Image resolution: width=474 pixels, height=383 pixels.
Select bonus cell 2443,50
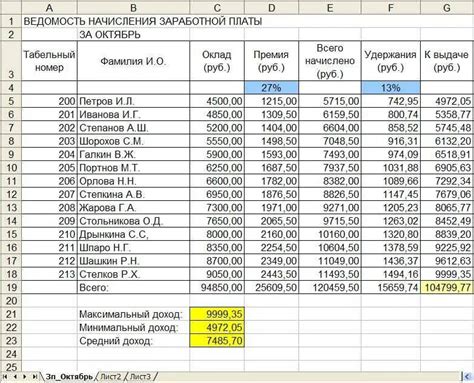point(272,274)
